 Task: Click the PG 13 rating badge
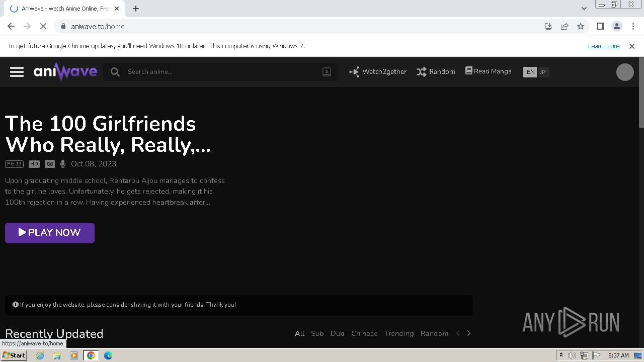click(14, 164)
